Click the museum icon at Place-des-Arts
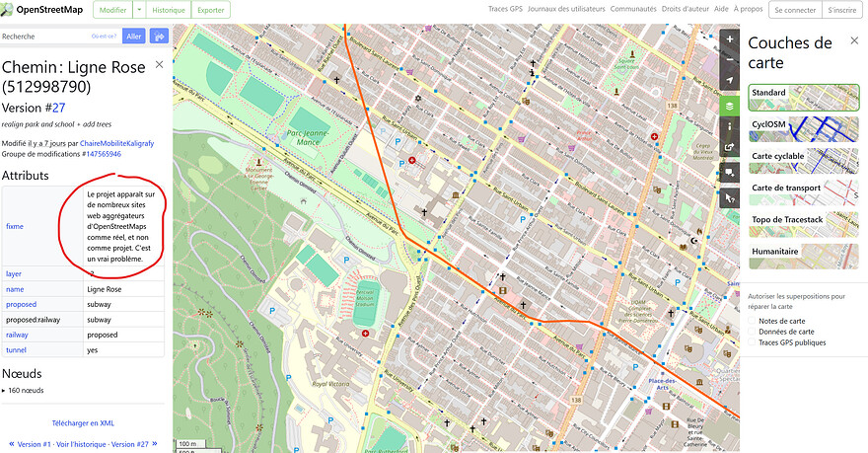868x453 pixels. coord(699,382)
